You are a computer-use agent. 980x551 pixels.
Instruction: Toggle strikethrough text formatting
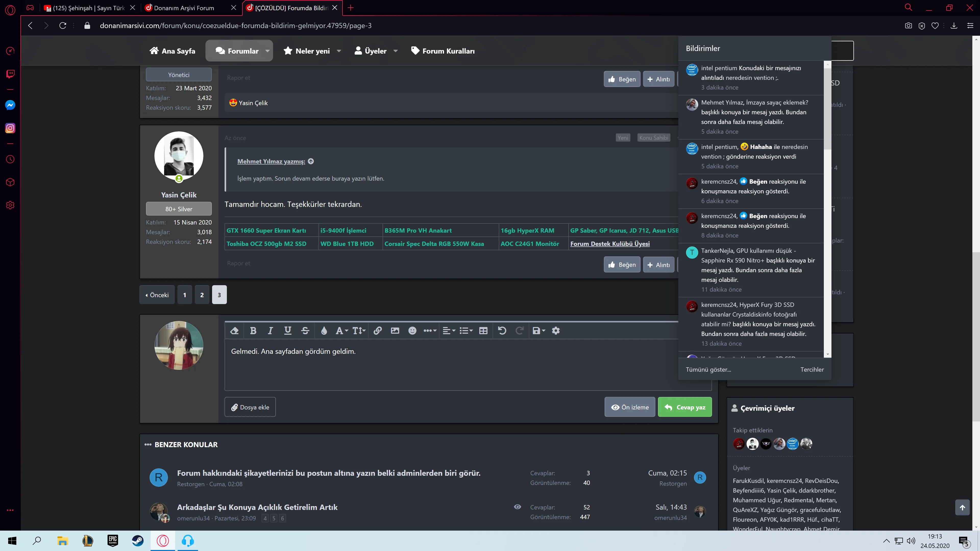pos(305,330)
